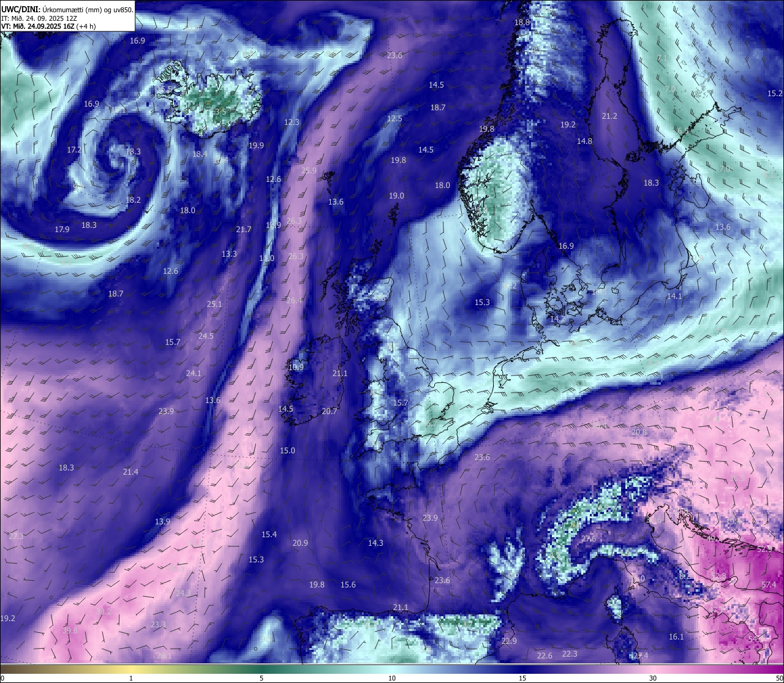784x683 pixels.
Task: Click the map value 19.0
Action: pyautogui.click(x=396, y=195)
